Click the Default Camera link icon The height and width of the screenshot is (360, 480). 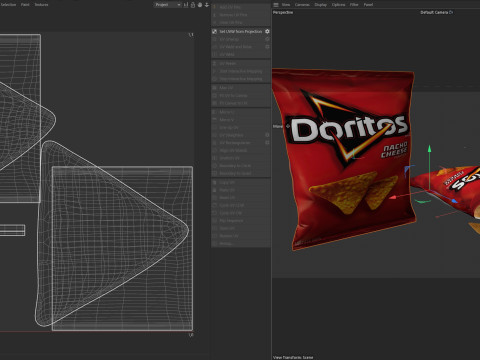[451, 12]
